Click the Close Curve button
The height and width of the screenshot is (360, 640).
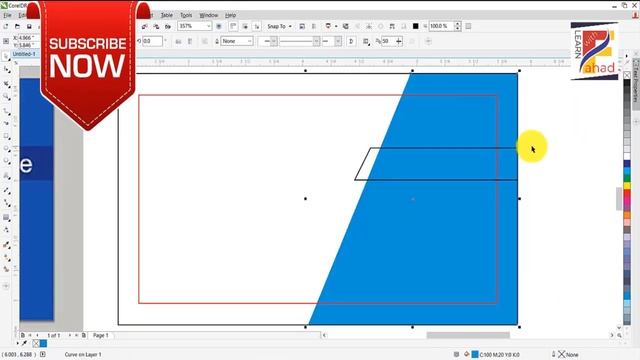351,41
